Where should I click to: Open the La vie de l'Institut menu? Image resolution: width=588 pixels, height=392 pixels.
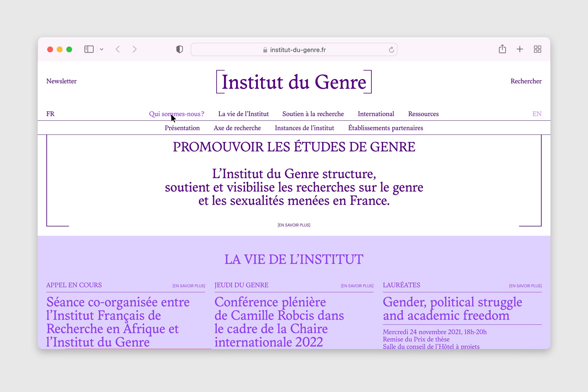[x=243, y=114]
